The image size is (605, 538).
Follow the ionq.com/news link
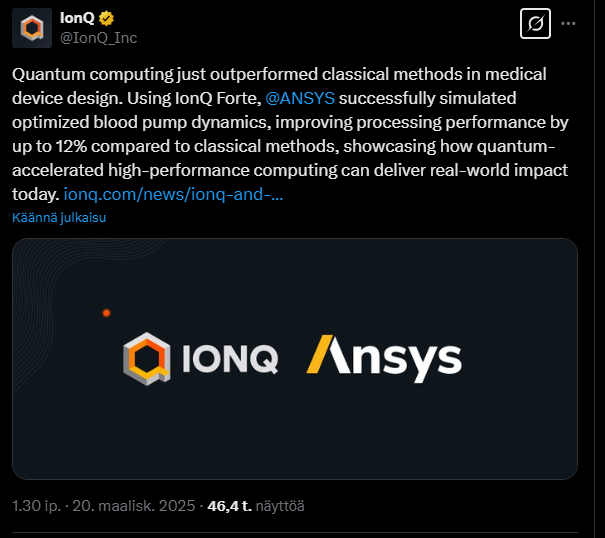(173, 194)
